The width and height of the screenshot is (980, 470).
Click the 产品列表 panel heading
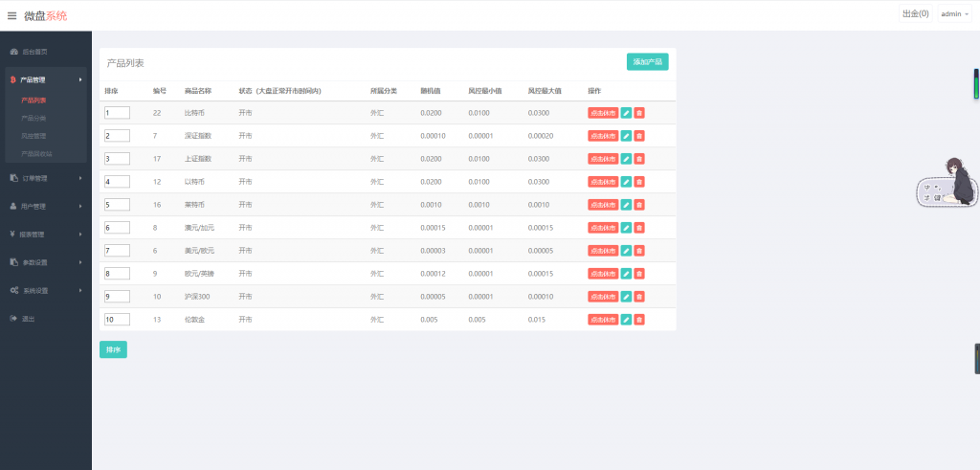pyautogui.click(x=125, y=63)
